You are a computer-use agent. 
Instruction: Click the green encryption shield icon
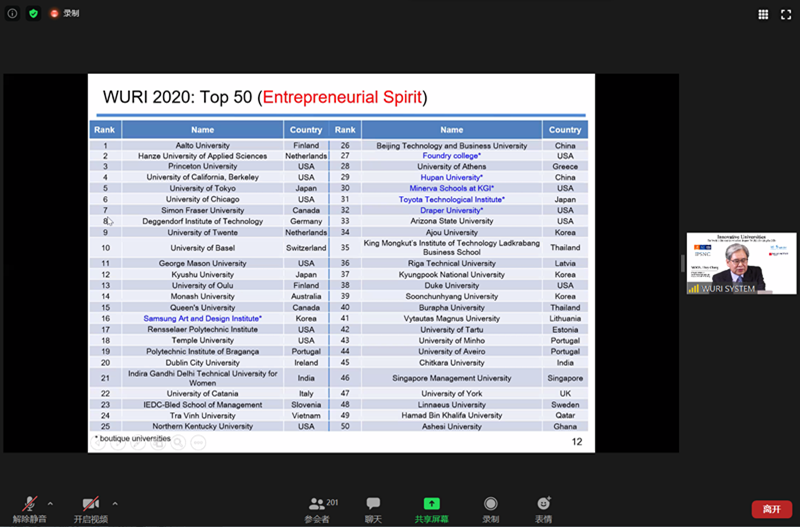[x=33, y=14]
